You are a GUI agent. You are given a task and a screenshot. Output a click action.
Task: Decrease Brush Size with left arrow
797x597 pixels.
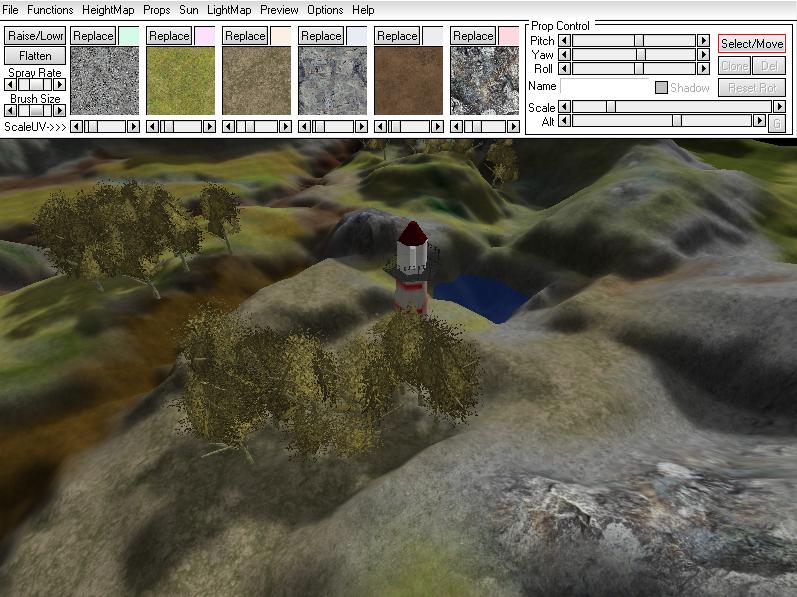pyautogui.click(x=10, y=110)
